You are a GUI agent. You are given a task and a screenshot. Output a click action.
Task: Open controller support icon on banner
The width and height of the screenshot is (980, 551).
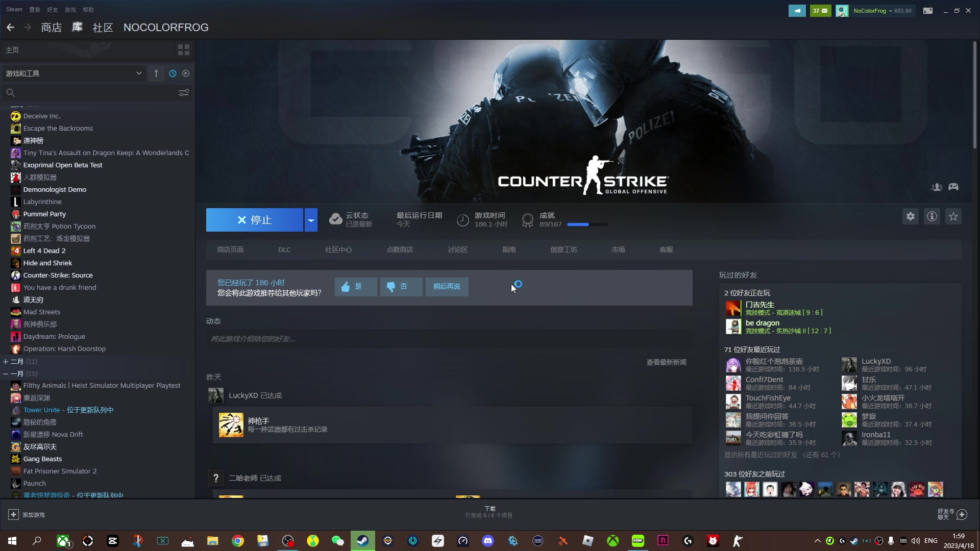click(953, 187)
